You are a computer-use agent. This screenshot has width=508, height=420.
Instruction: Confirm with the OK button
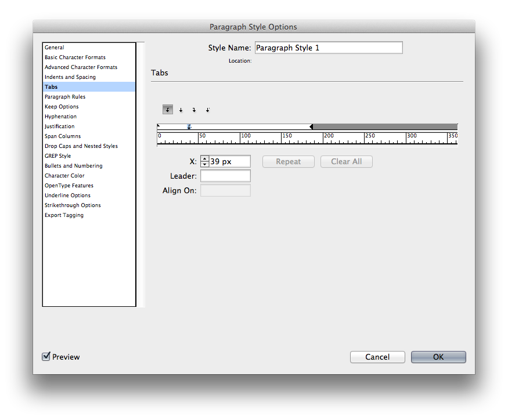click(x=438, y=357)
